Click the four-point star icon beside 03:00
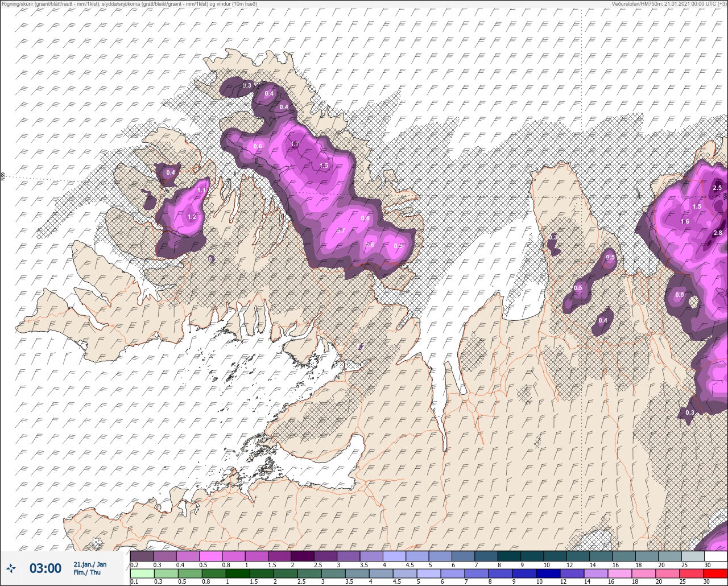 (x=11, y=568)
